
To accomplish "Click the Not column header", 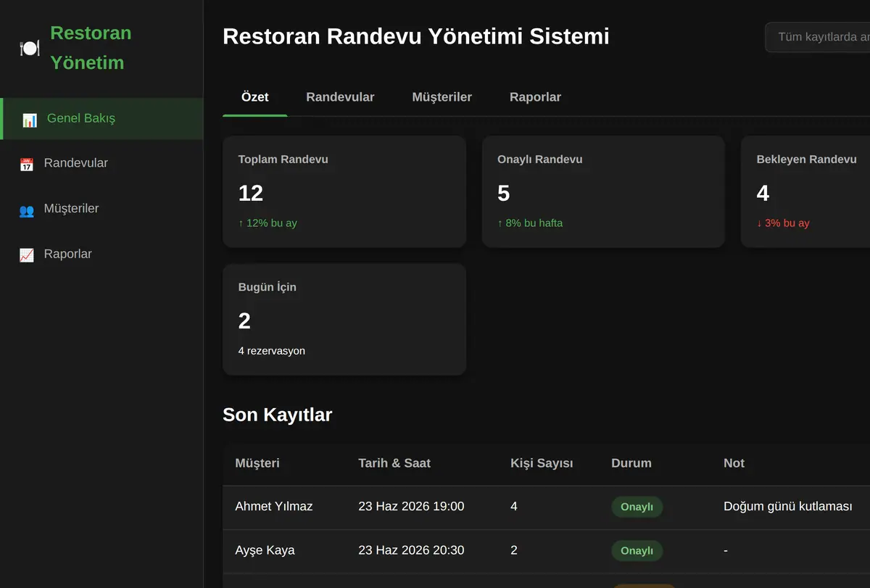I will [x=734, y=463].
